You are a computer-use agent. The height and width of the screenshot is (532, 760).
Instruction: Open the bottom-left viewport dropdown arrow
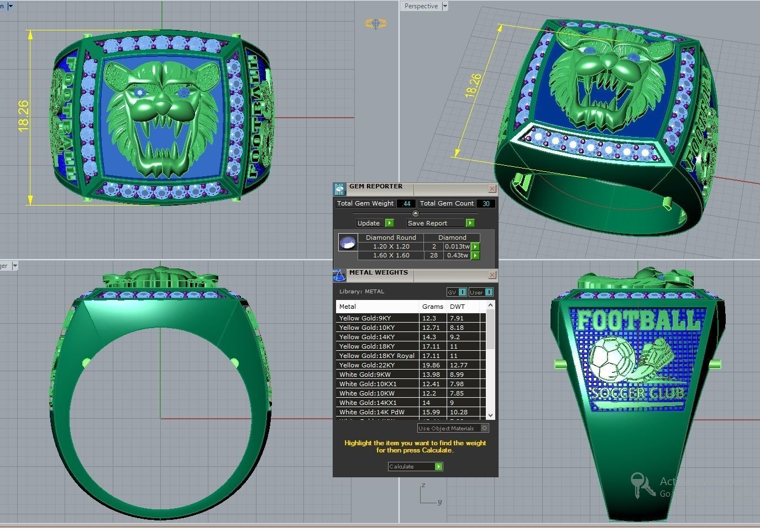pyautogui.click(x=15, y=266)
